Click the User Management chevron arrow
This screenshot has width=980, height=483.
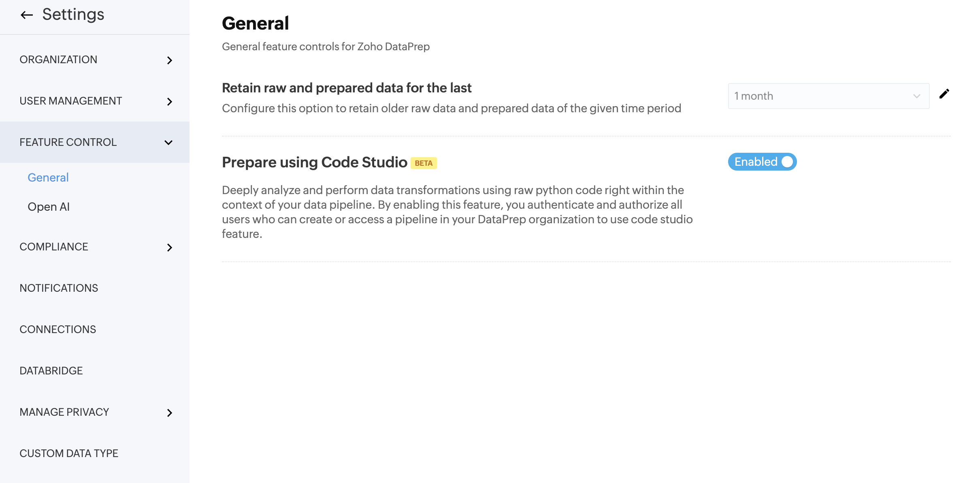[x=170, y=102]
